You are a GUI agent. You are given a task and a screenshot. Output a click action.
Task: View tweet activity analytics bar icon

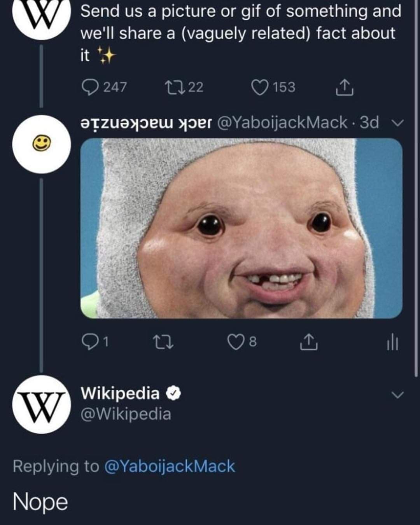pyautogui.click(x=392, y=343)
